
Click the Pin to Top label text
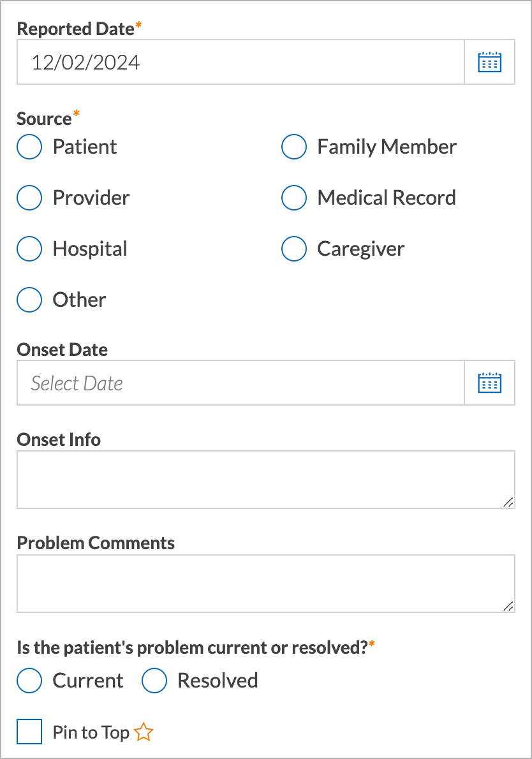pos(91,732)
